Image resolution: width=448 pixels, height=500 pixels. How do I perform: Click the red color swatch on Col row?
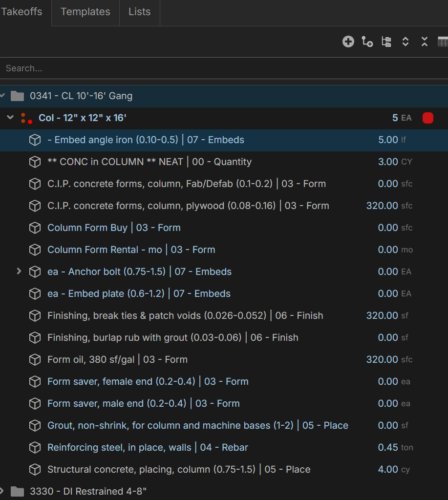tap(427, 118)
